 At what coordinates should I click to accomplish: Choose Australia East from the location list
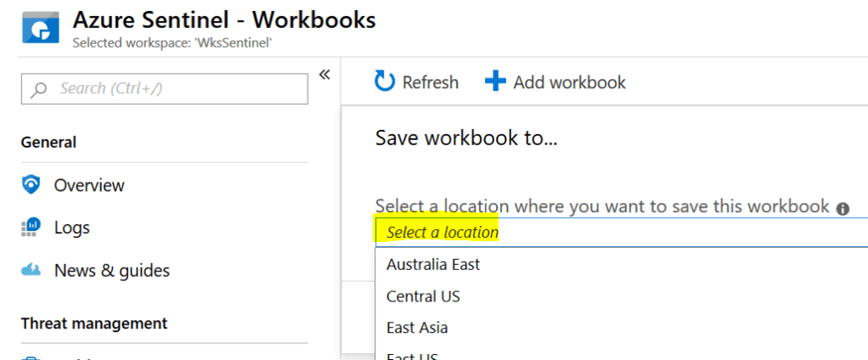tap(433, 265)
